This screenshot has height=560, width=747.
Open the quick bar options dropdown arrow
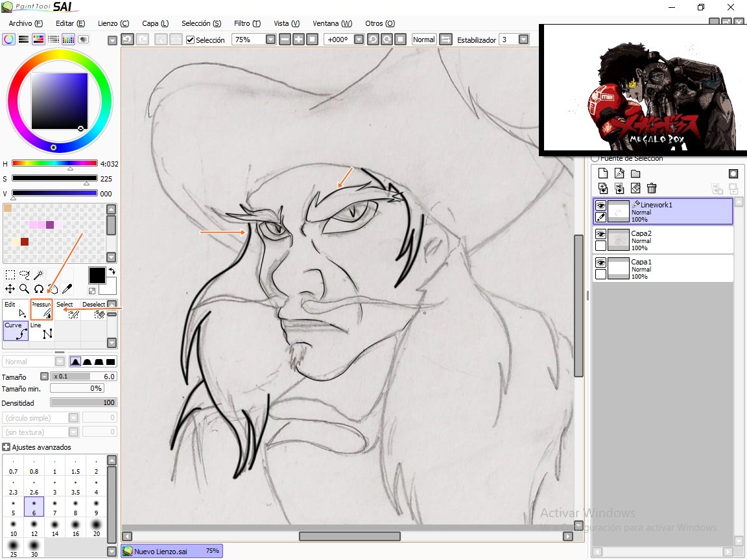(112, 40)
